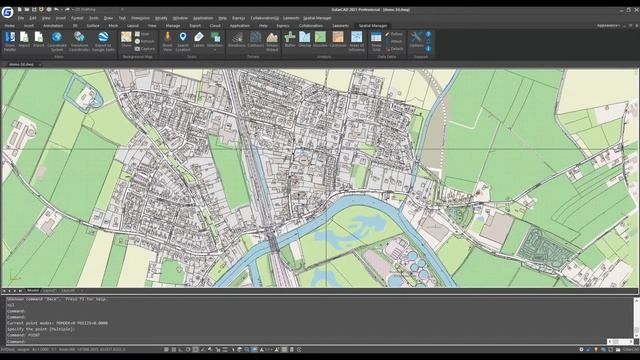Open Street View tool

pyautogui.click(x=167, y=41)
